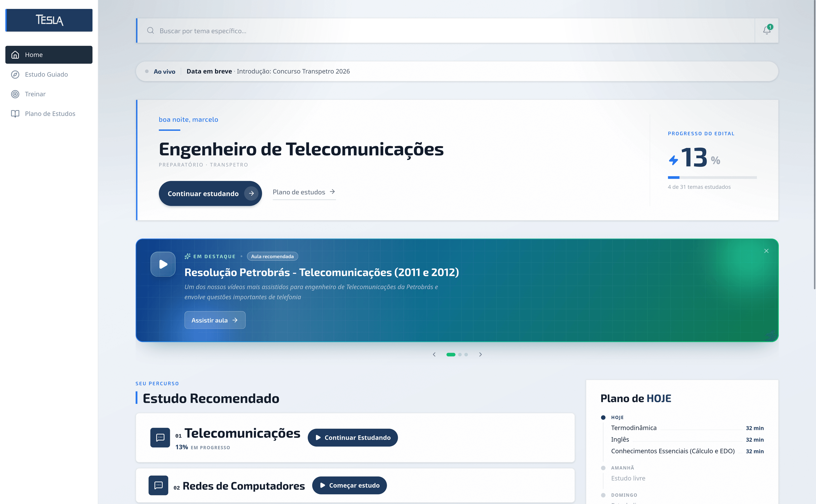Click Começar estudo on Redes de Computadores
Viewport: 816px width, 504px height.
click(x=349, y=485)
